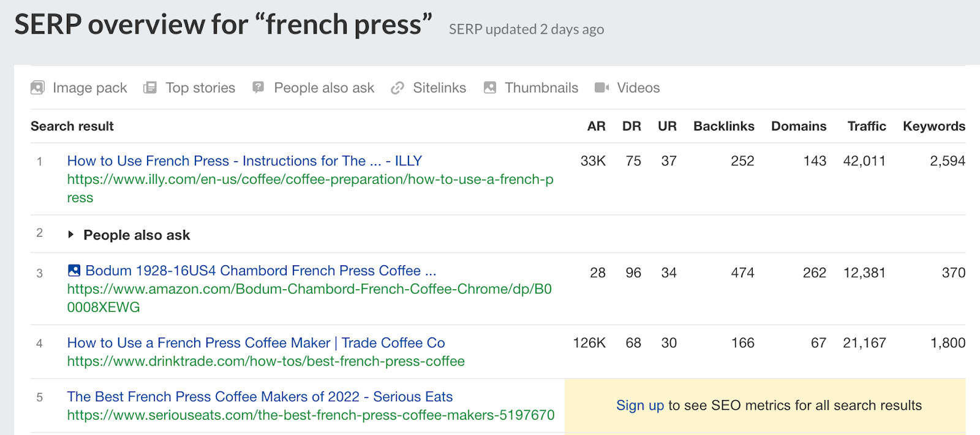Click the image icon beside Bodum result
The width and height of the screenshot is (980, 435).
(74, 270)
